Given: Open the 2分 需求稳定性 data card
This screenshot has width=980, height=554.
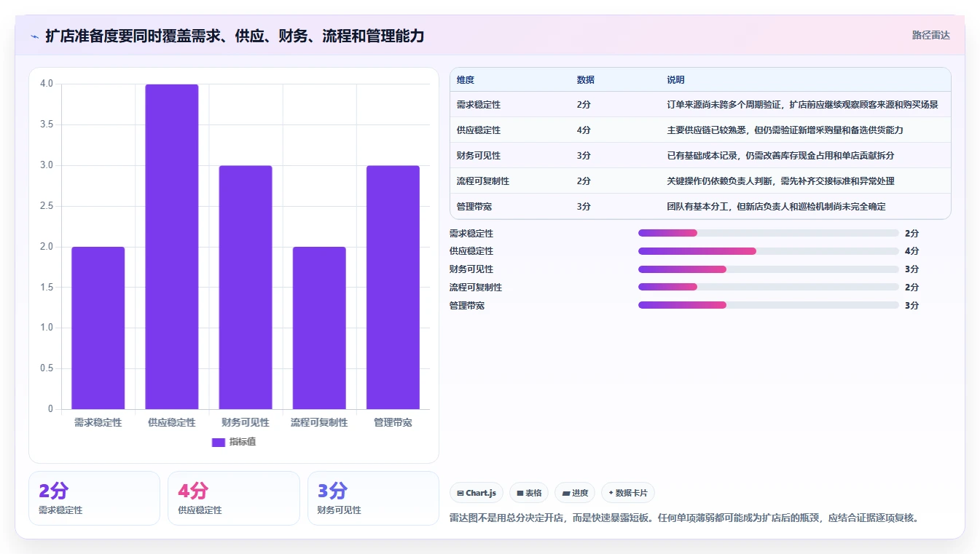Looking at the screenshot, I should pos(94,498).
